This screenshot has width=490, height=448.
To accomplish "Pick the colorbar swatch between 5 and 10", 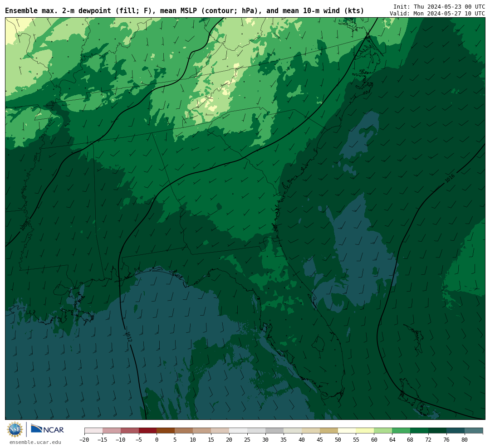I will coord(184,431).
